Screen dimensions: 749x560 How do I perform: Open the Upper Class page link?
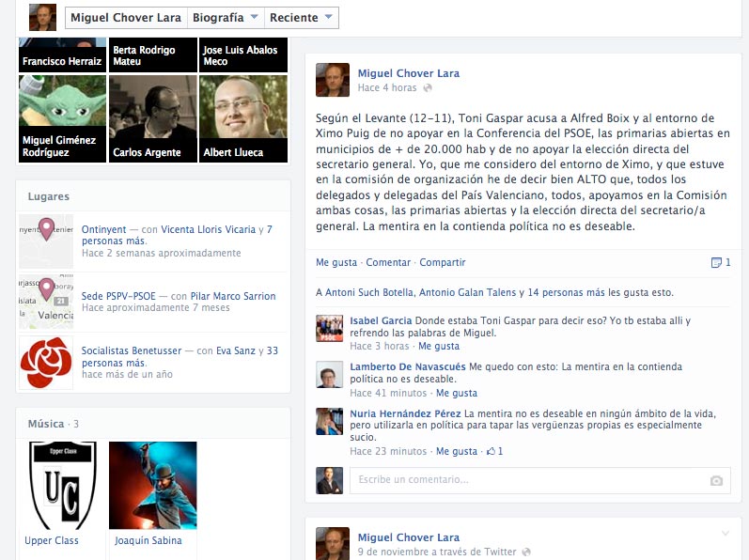click(x=52, y=540)
